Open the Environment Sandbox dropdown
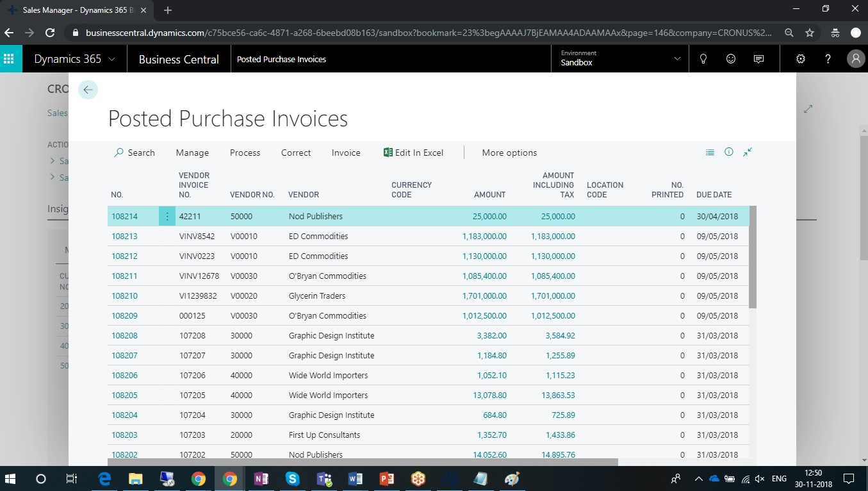 point(619,59)
